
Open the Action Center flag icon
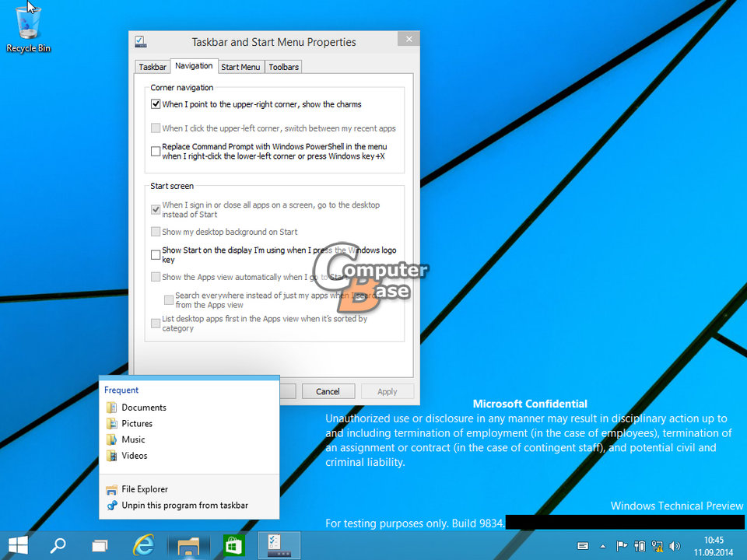(622, 546)
